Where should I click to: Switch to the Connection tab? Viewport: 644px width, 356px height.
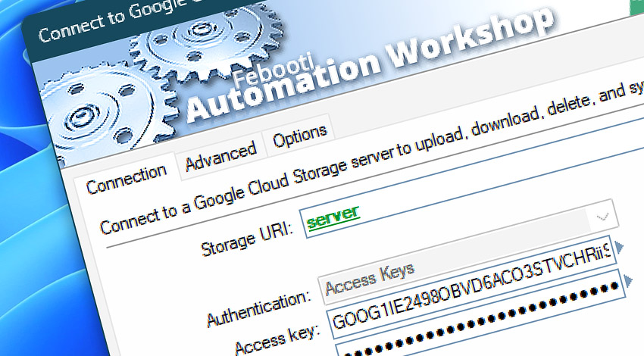pos(126,179)
